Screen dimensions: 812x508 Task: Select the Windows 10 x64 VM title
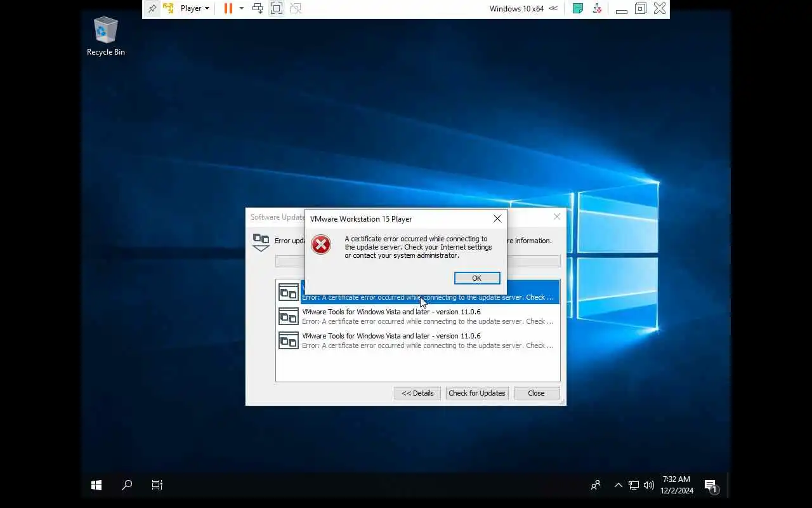pyautogui.click(x=516, y=8)
